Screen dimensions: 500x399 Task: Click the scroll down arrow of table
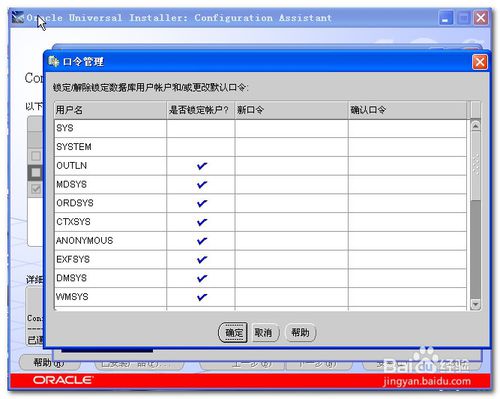tap(475, 304)
